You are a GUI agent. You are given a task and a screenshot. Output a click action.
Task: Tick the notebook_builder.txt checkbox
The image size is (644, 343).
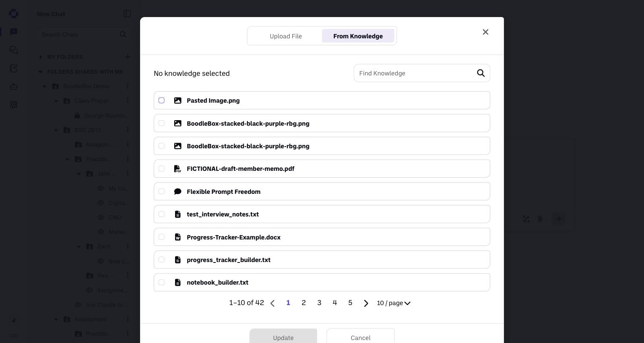[161, 282]
